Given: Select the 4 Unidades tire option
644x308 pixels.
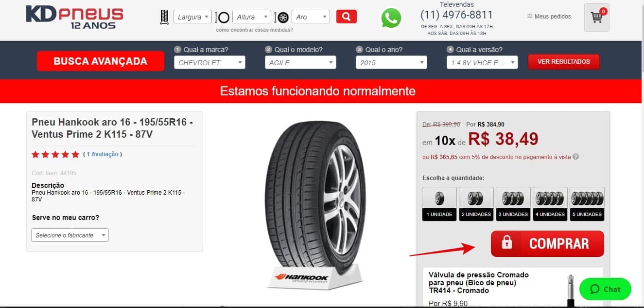Looking at the screenshot, I should [550, 204].
